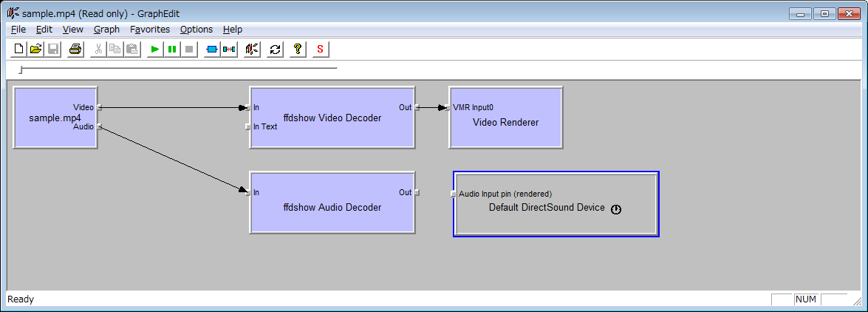
Task: Select the ffdshow Audio Decoder filter
Action: pos(332,203)
